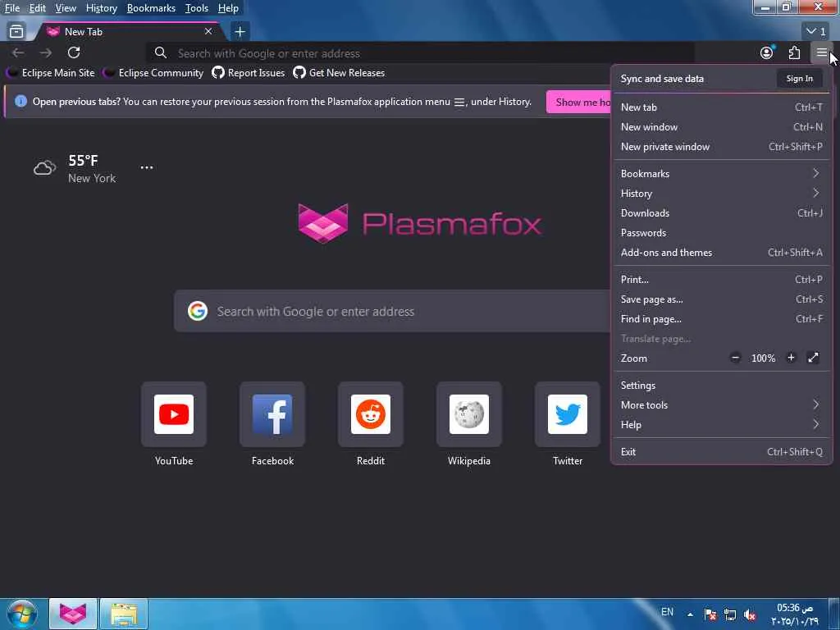The width and height of the screenshot is (840, 630).
Task: Open Settings from the app menu
Action: tap(721, 386)
